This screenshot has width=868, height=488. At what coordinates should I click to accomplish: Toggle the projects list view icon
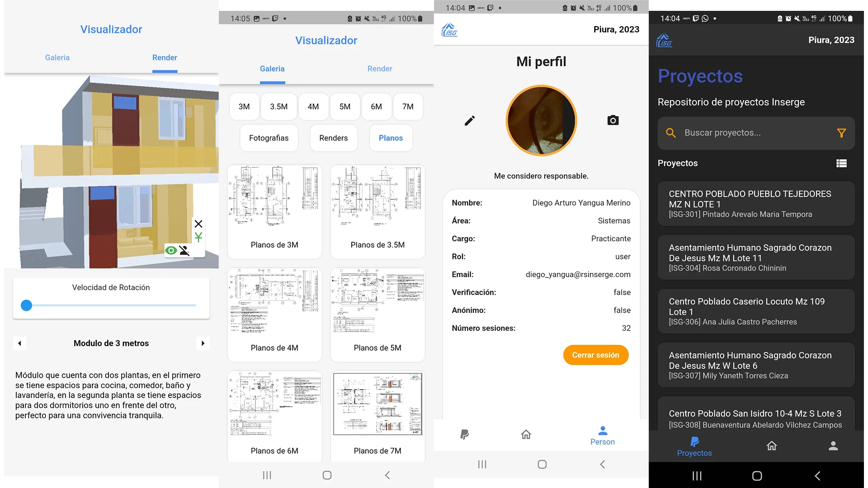[841, 164]
